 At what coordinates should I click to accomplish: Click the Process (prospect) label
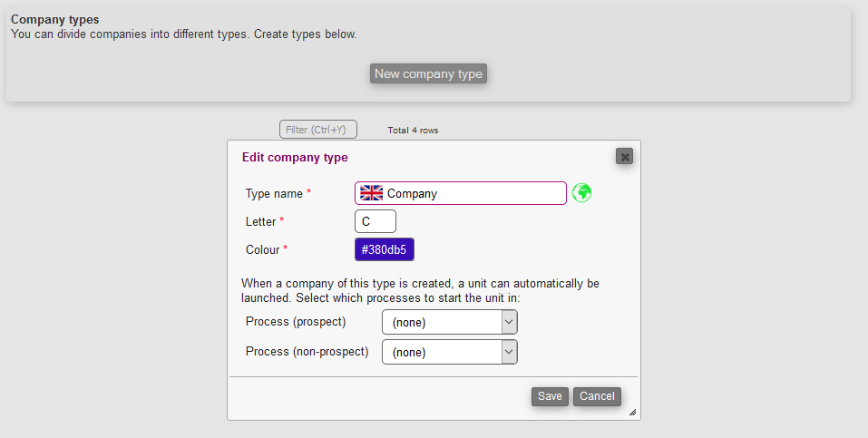pos(296,322)
